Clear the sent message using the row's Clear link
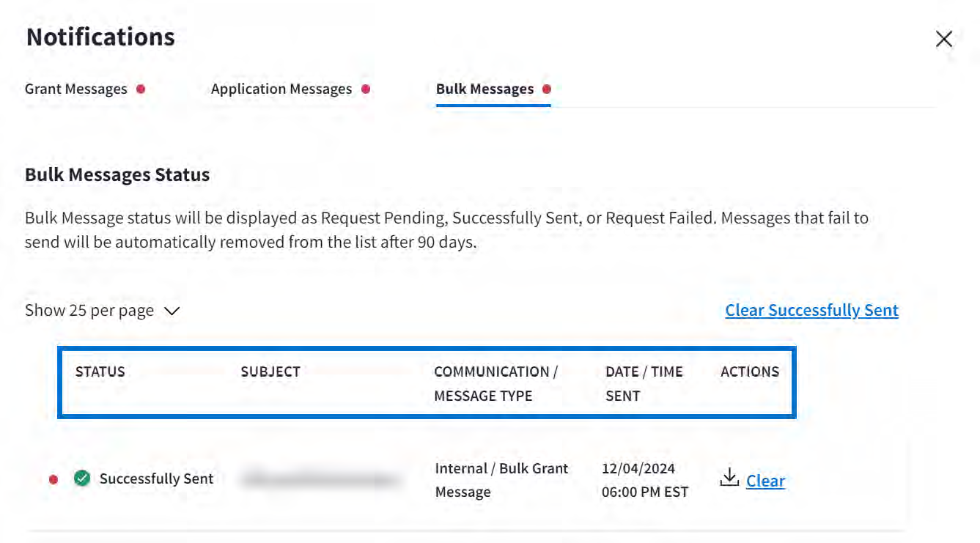 point(765,481)
